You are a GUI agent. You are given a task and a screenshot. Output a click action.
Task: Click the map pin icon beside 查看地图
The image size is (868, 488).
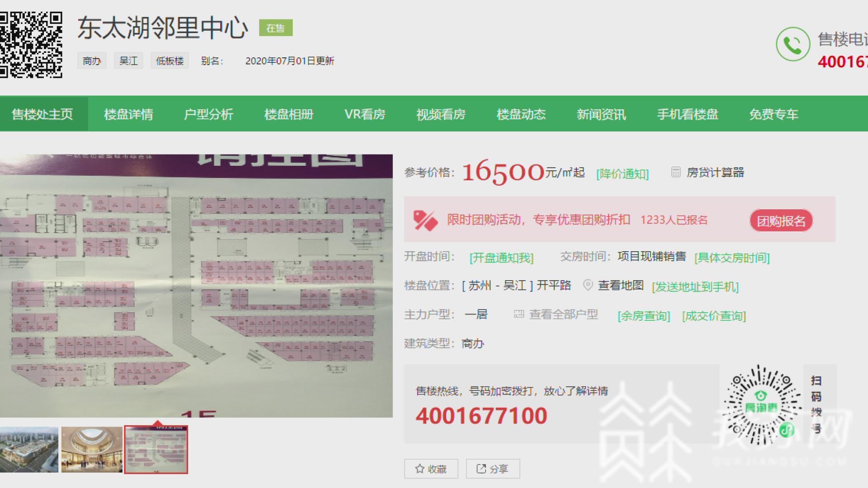pos(588,285)
